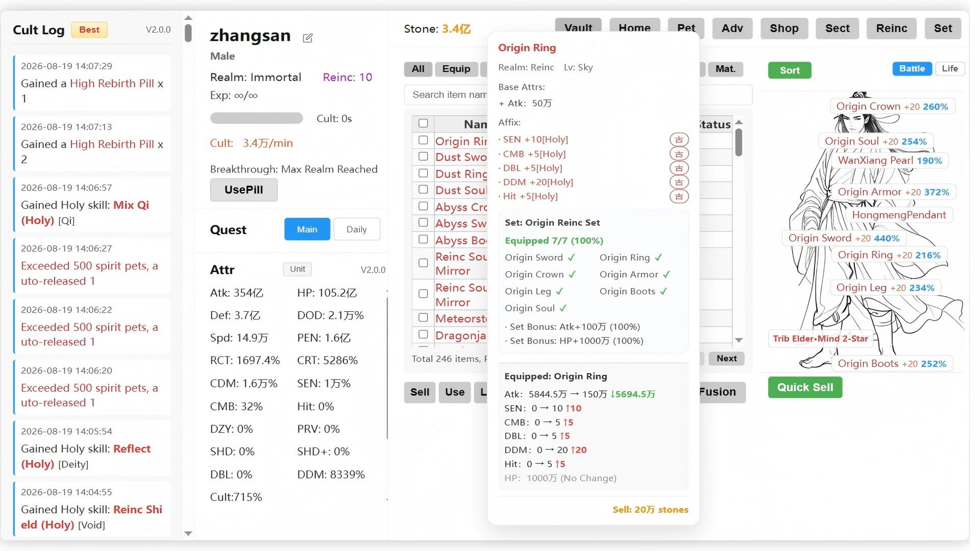This screenshot has width=980, height=551.
Task: Toggle the Unit button in Attr panel
Action: [298, 269]
